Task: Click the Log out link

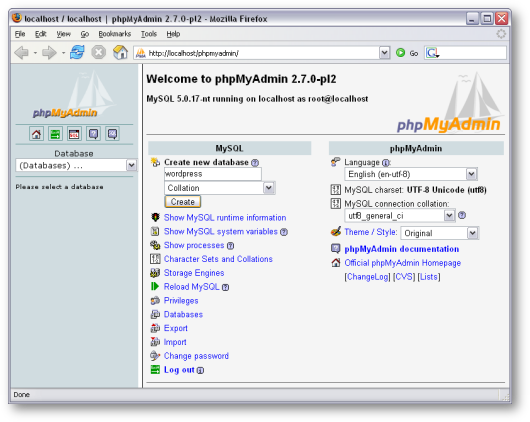Action: 179,370
